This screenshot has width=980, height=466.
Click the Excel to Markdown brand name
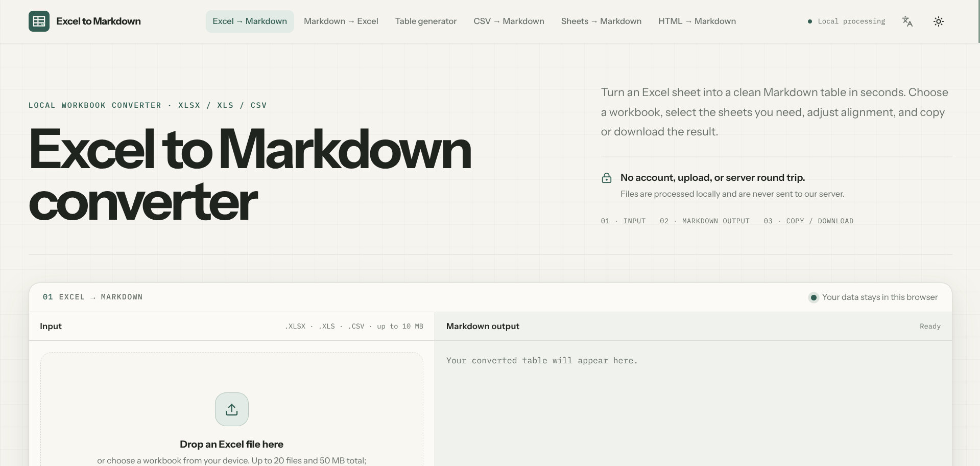(99, 21)
